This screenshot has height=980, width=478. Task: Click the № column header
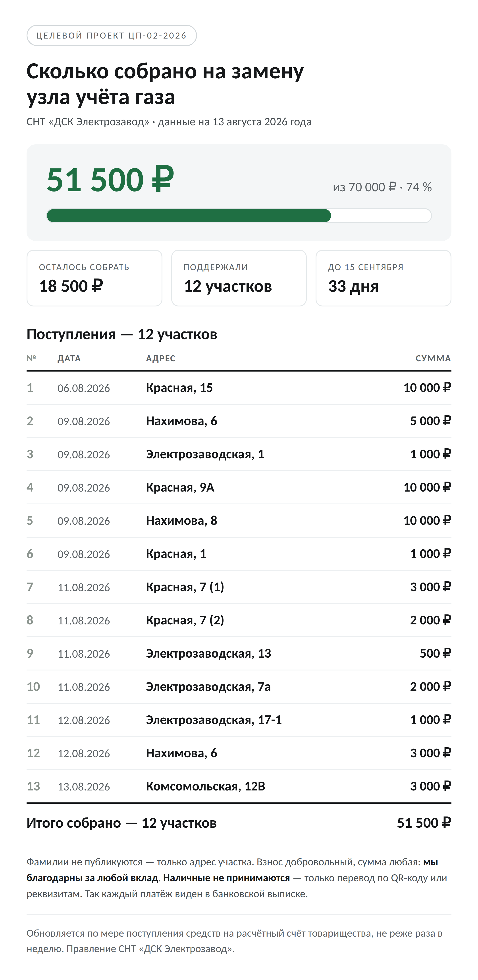pos(32,358)
